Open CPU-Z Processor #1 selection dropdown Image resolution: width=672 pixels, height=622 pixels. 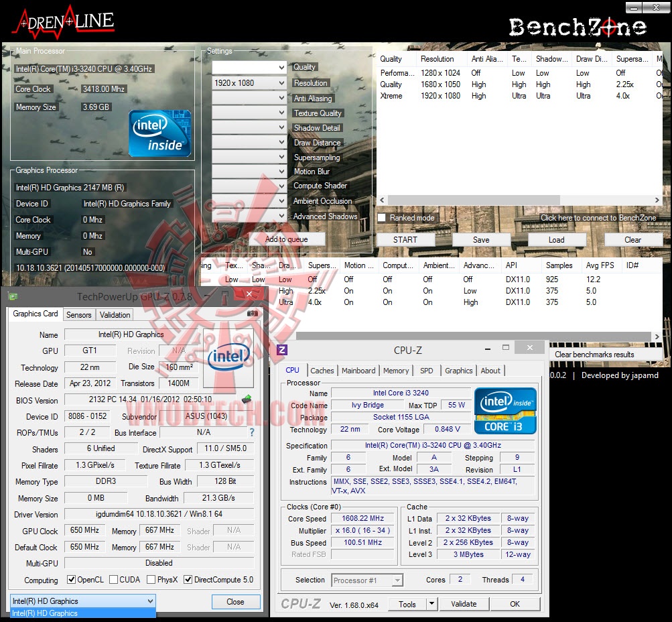point(367,580)
